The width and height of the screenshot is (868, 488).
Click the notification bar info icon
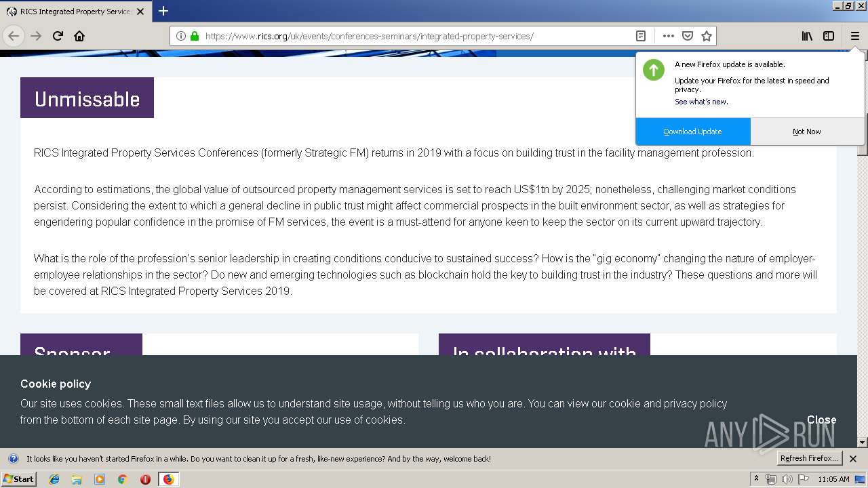pos(13,459)
